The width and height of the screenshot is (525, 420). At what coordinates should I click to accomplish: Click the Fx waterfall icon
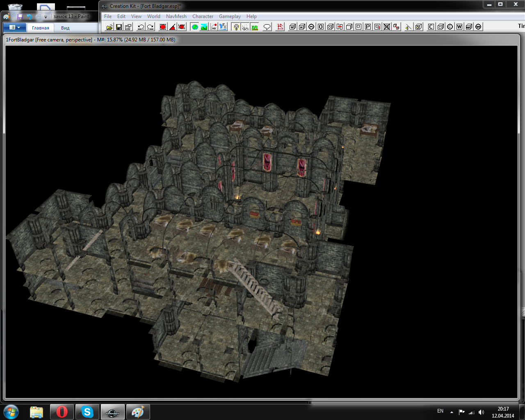(223, 27)
